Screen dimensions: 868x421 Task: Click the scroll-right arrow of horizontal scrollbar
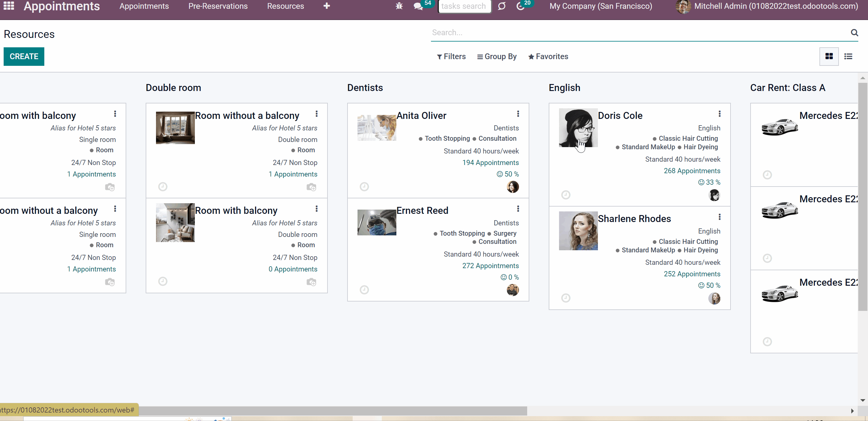852,411
